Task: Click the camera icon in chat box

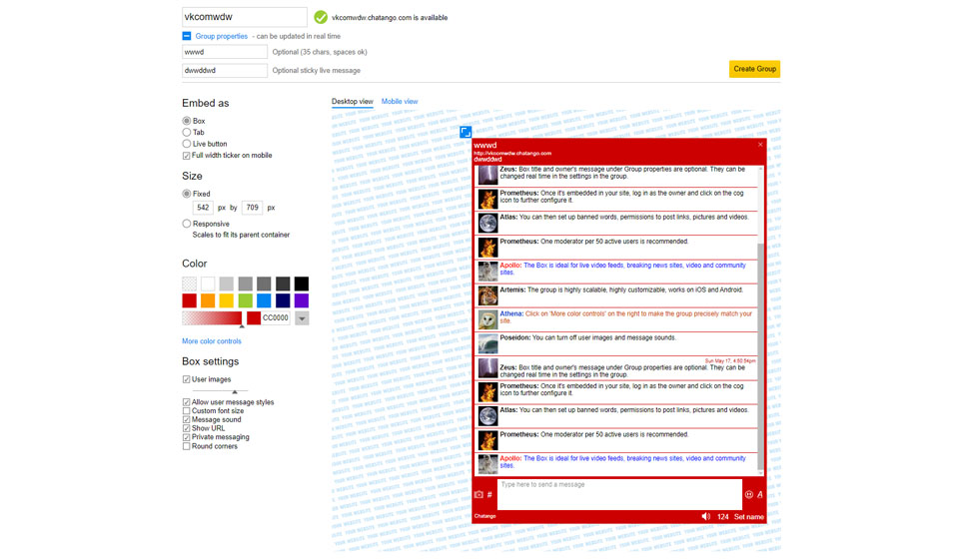Action: 479,494
